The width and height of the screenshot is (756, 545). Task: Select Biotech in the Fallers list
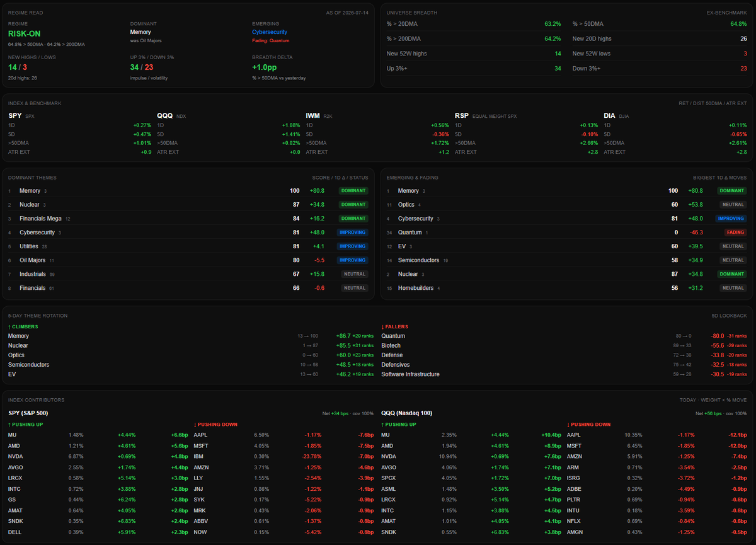[391, 346]
